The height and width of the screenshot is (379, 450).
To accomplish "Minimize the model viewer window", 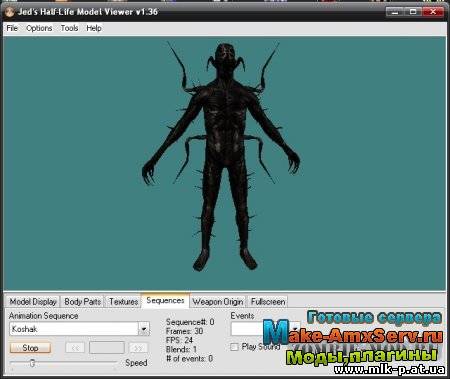I will click(395, 12).
